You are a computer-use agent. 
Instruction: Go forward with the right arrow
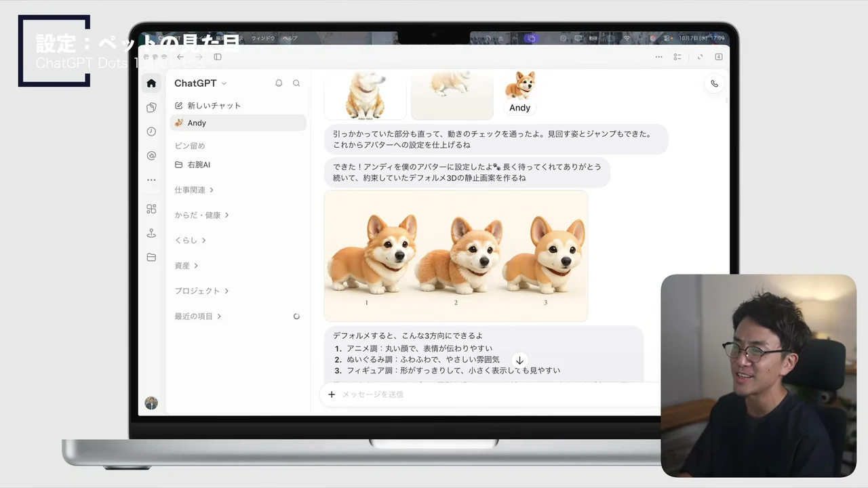[x=199, y=57]
